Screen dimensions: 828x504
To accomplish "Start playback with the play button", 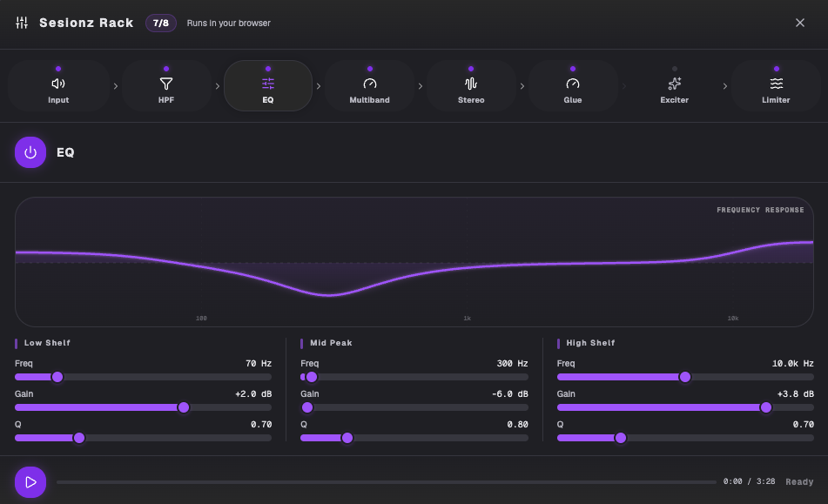I will [30, 482].
